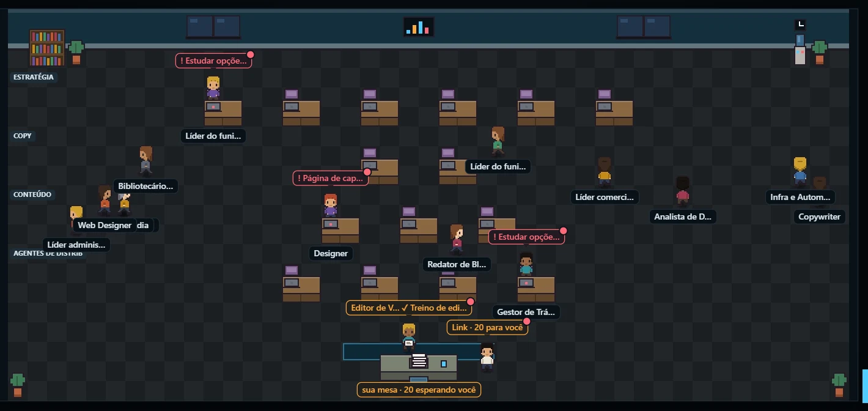This screenshot has height=411, width=868.
Task: Click the blue device on the reception desk
Action: pos(444,364)
